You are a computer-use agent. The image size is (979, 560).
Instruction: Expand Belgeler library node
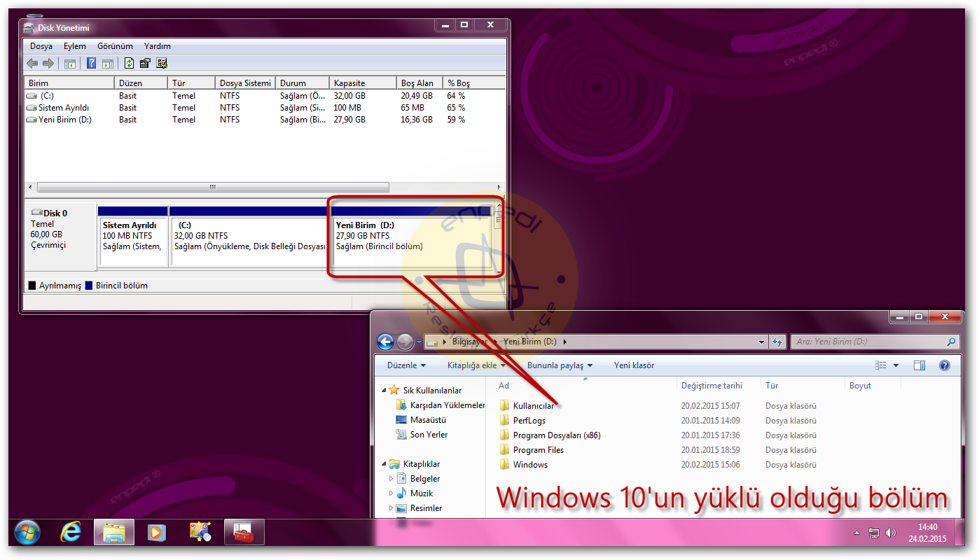click(391, 479)
